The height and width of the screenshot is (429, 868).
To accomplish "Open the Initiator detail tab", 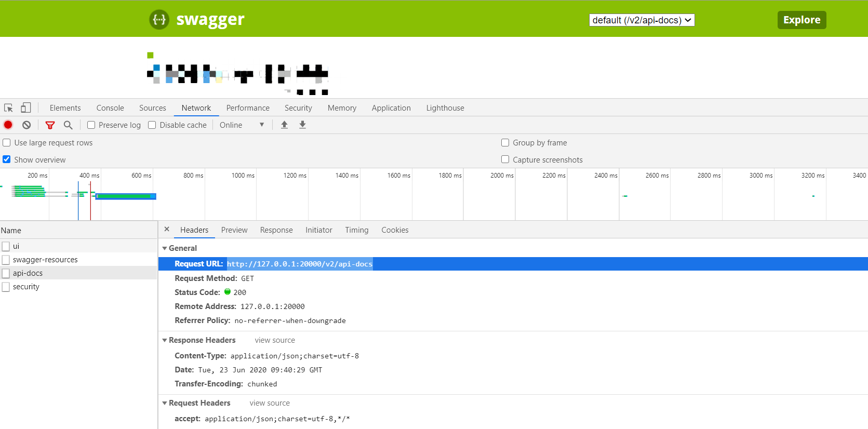I will point(319,230).
